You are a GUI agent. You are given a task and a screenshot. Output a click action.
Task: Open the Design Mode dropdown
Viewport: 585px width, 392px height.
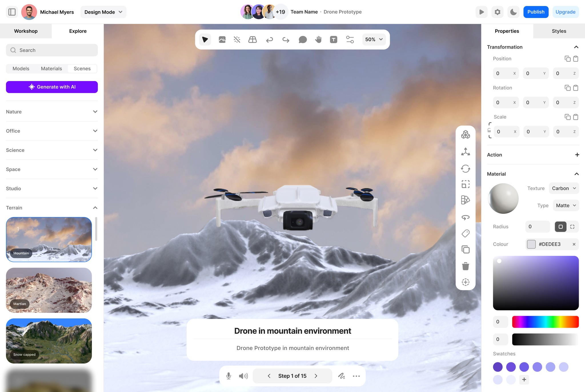103,12
